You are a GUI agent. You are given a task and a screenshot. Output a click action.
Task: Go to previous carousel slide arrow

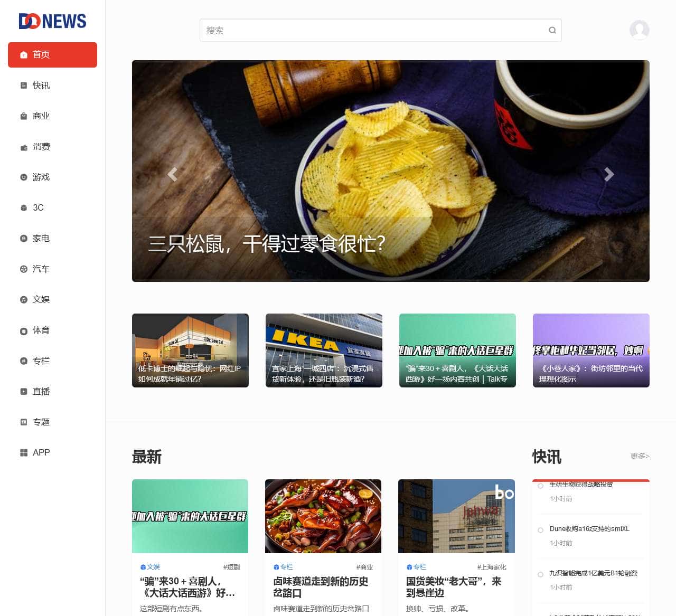[172, 174]
